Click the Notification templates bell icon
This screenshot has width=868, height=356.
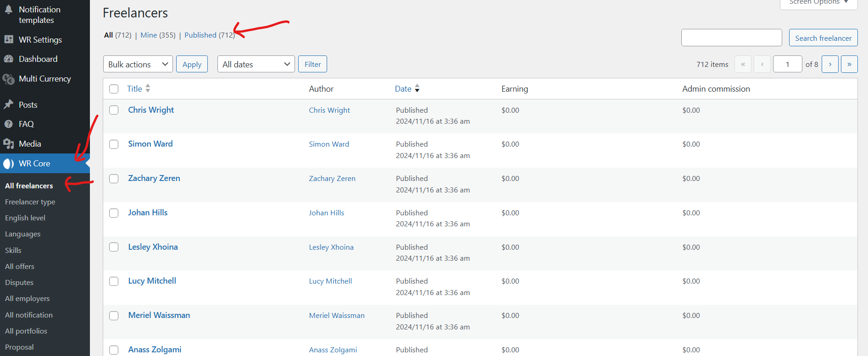[x=8, y=9]
